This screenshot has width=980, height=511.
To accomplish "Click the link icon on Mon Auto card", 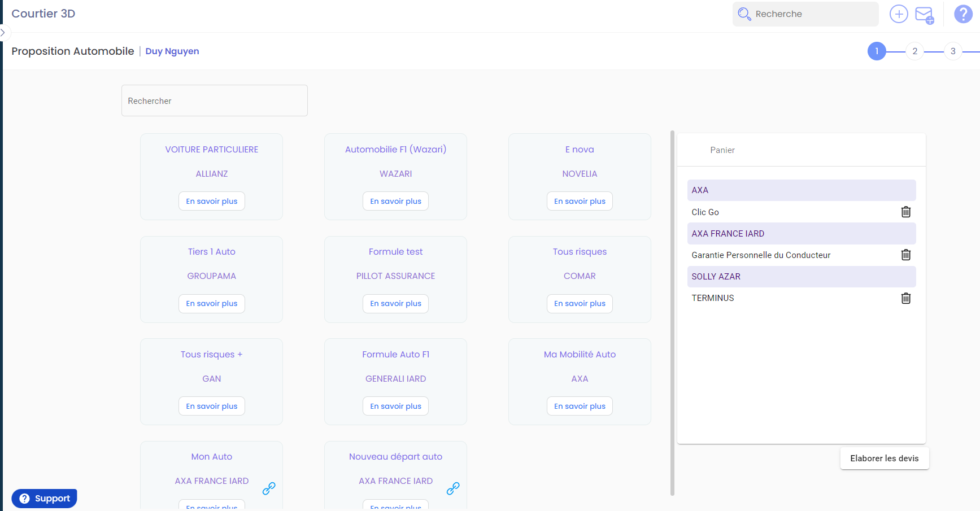I will point(269,488).
